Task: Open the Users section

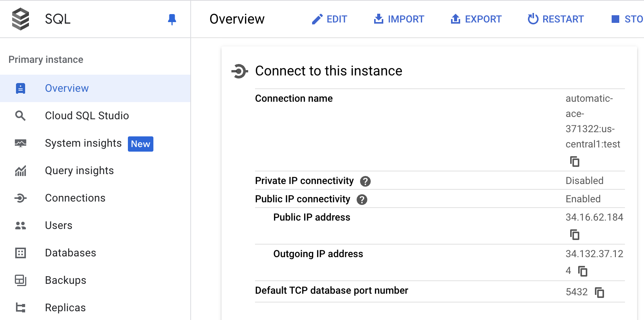Action: point(59,226)
